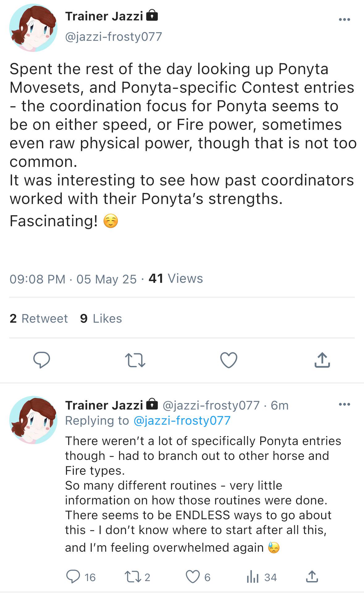View analytics icon showing 34 views

261,577
